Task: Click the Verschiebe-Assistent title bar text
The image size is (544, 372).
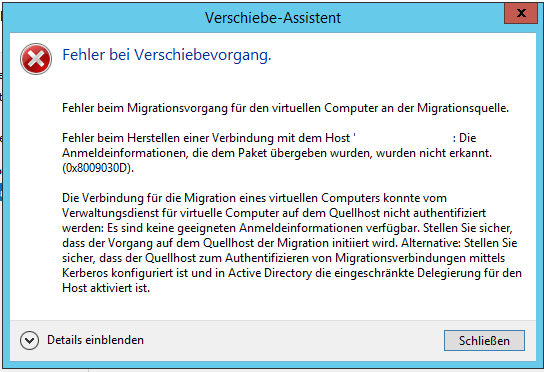Action: pos(273,18)
